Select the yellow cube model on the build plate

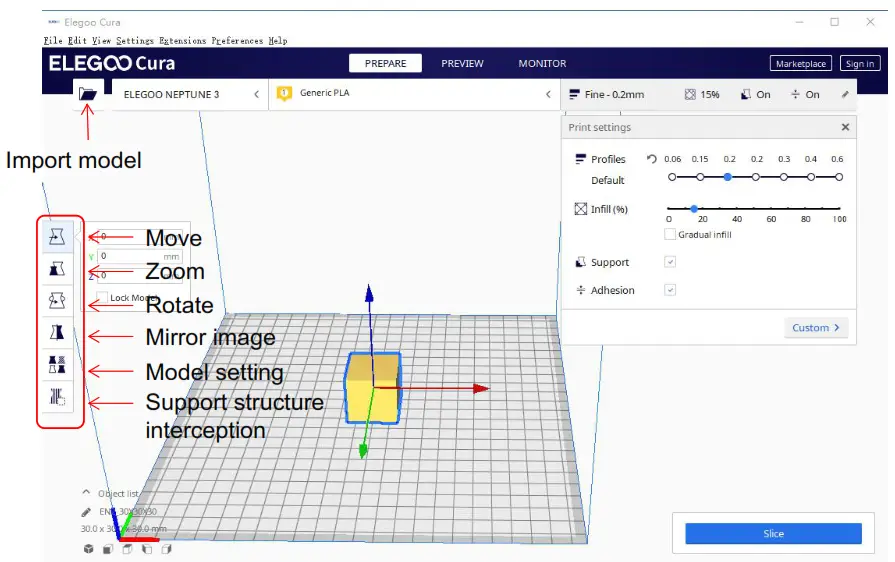pos(373,388)
